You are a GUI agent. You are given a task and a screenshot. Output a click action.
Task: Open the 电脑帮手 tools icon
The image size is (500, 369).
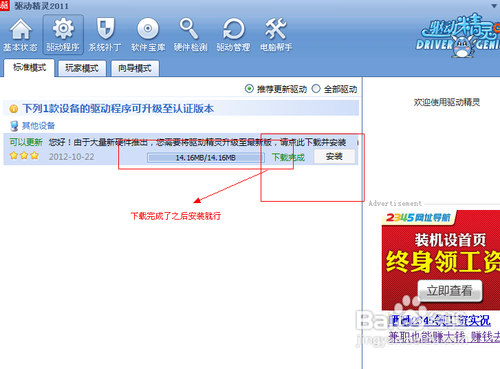pyautogui.click(x=276, y=34)
